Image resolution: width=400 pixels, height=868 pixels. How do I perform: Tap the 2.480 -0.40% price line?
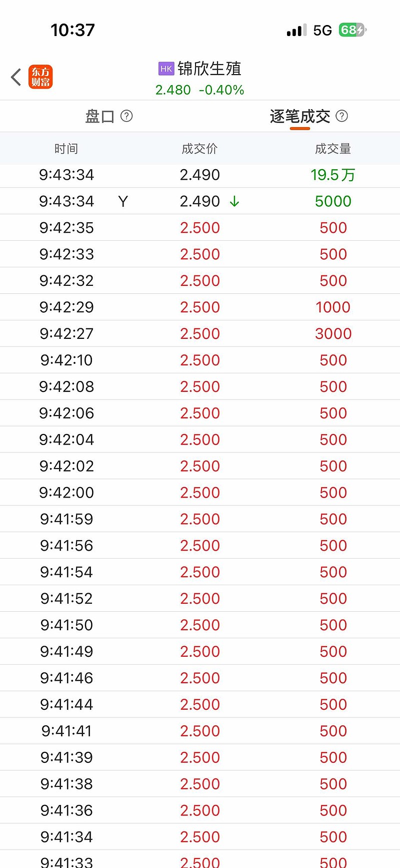pyautogui.click(x=199, y=90)
